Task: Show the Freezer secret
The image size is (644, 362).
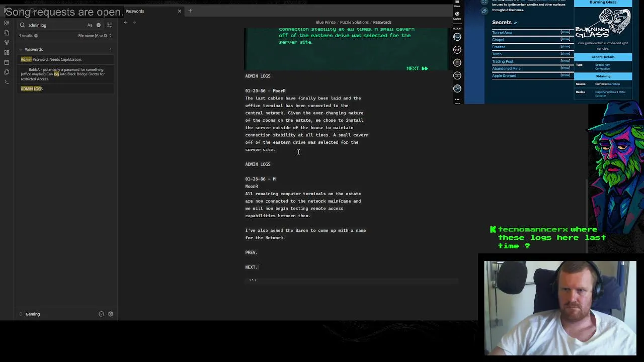Action: [565, 46]
